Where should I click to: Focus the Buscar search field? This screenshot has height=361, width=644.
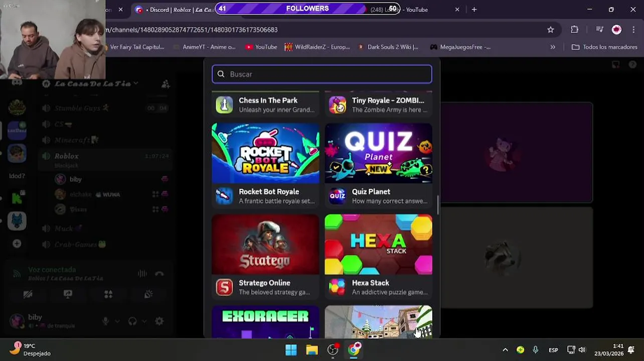[322, 74]
